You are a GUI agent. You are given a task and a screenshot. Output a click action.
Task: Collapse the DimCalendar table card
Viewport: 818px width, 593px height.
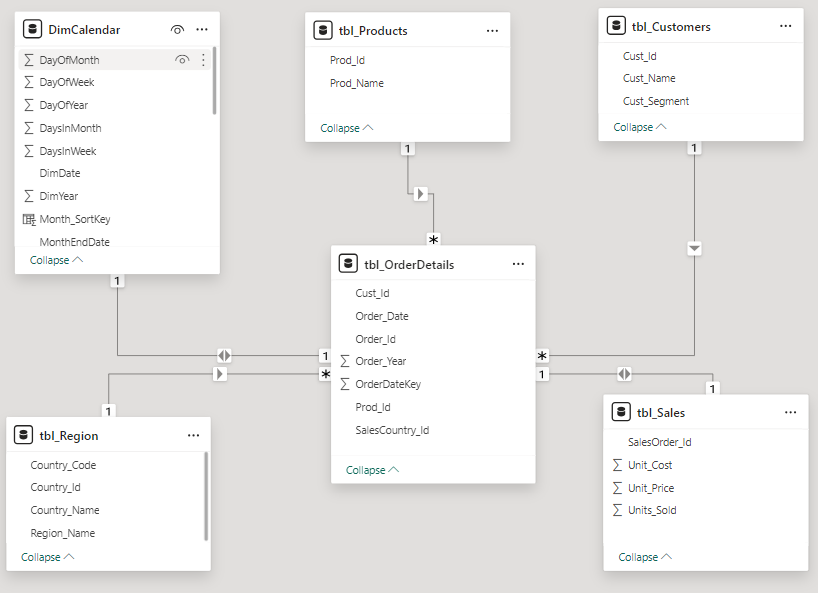56,260
